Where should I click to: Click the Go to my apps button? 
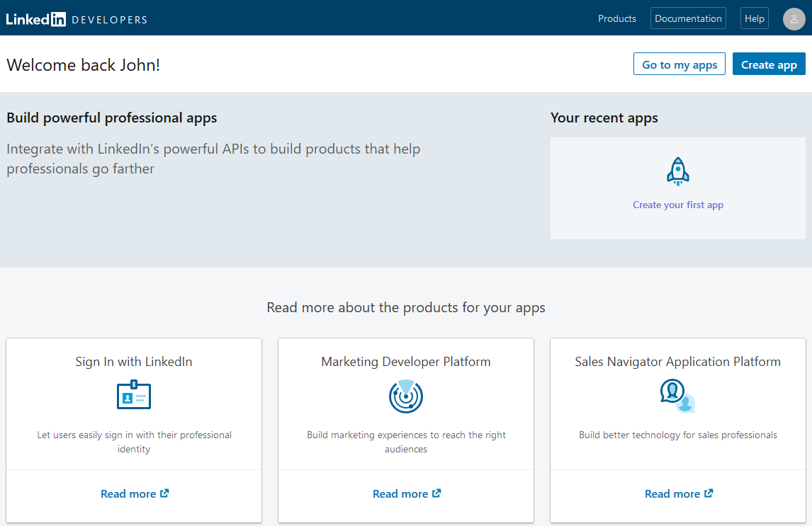tap(680, 64)
